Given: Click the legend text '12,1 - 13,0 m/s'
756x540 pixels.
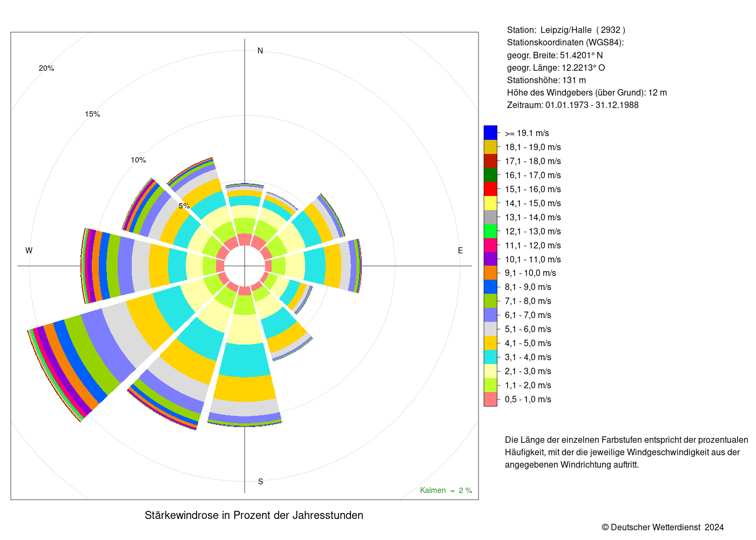Looking at the screenshot, I should [x=533, y=232].
